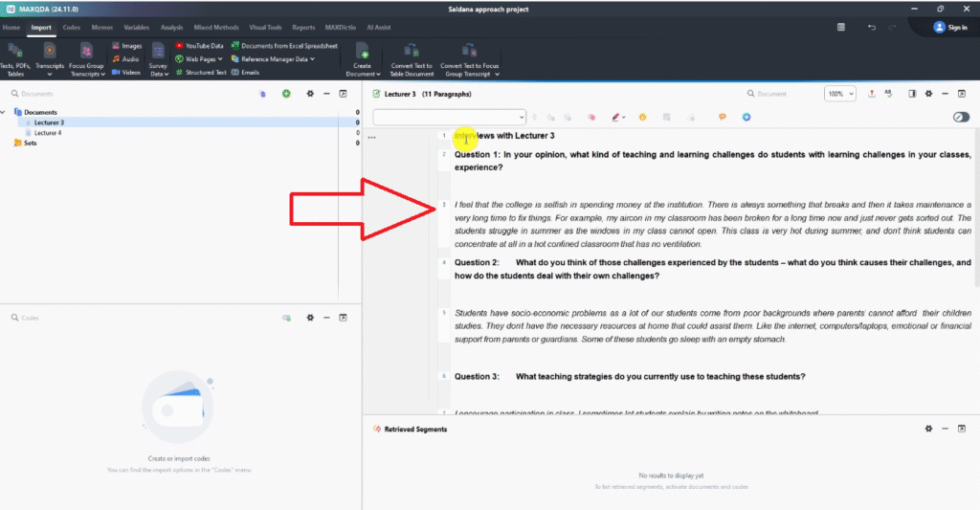Click the highlighter pen color-coding tool
Image resolution: width=980 pixels, height=510 pixels.
(615, 117)
